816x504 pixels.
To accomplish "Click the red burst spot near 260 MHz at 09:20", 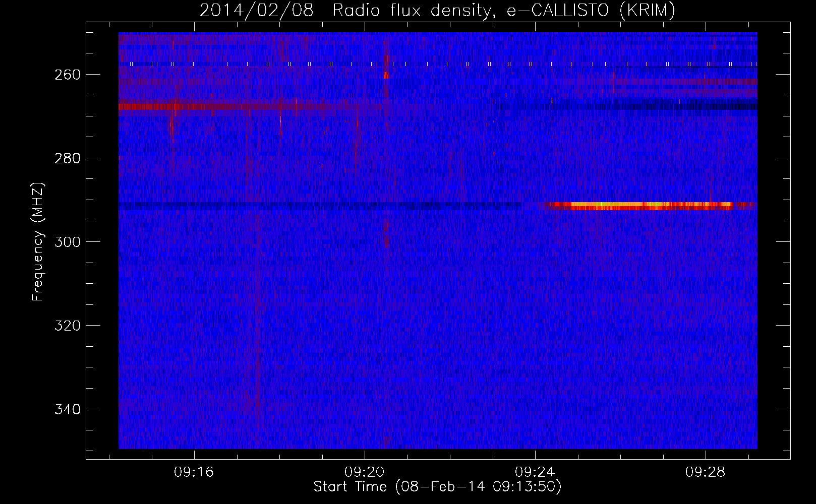I will pyautogui.click(x=386, y=75).
